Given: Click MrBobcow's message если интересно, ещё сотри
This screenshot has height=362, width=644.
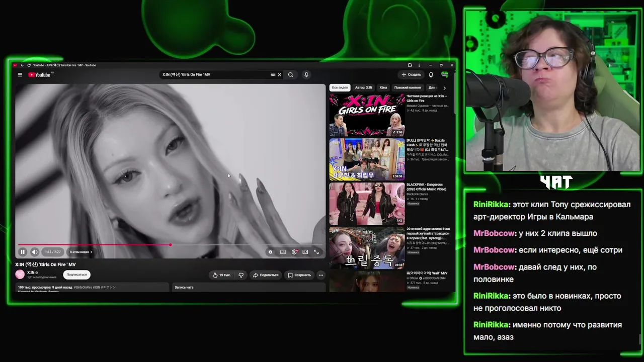Looking at the screenshot, I should coord(548,250).
